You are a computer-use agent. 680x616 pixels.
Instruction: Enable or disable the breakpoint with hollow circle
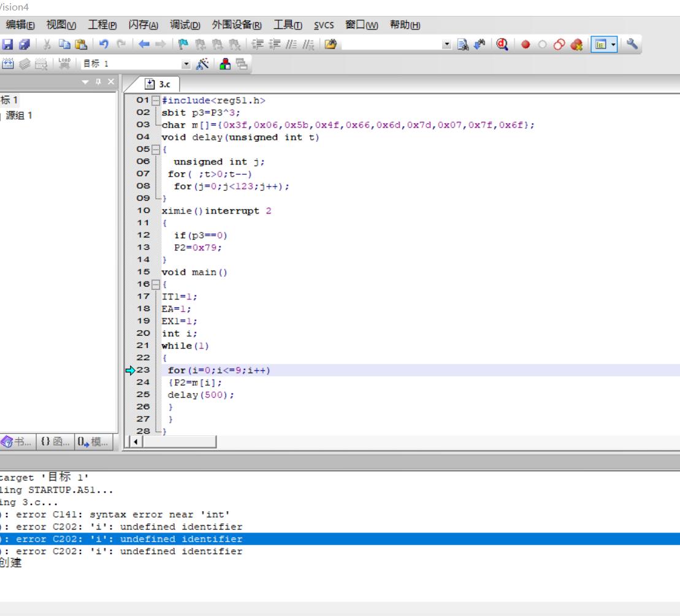(x=542, y=44)
